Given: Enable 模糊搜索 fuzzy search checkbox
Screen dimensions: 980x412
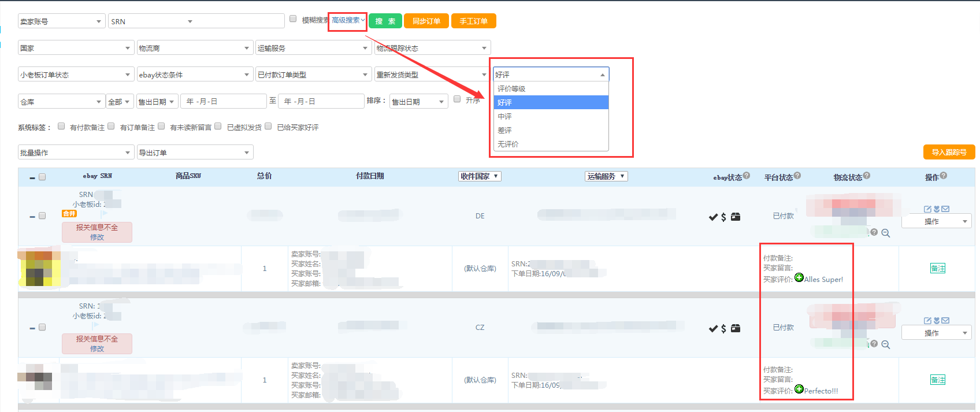Looking at the screenshot, I should (x=293, y=19).
